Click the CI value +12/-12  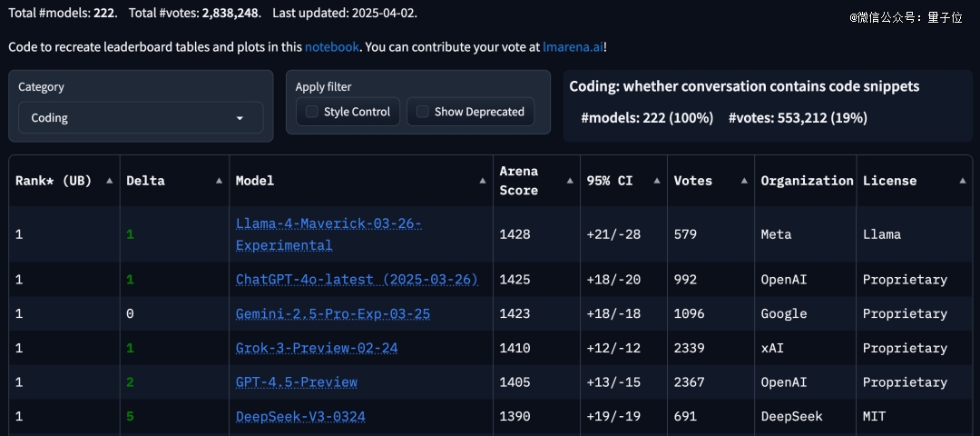tap(613, 348)
